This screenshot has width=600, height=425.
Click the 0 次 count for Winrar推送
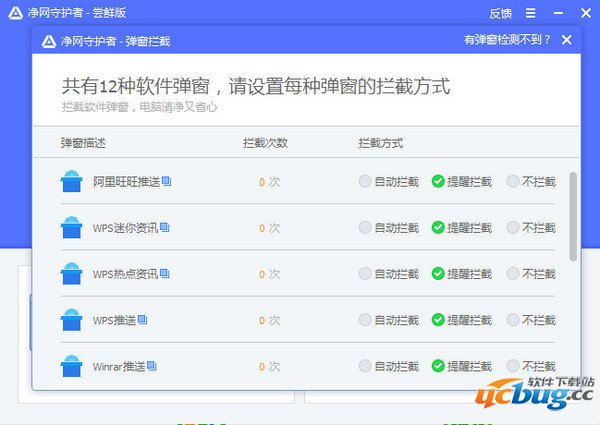click(269, 366)
